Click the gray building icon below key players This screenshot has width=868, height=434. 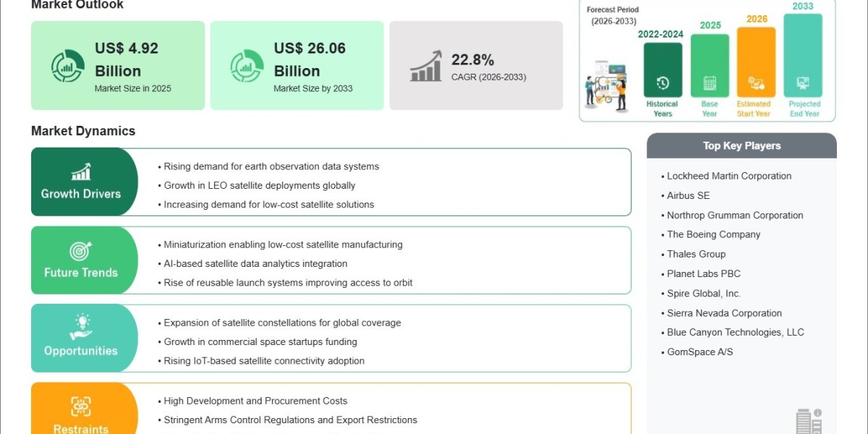pos(809,422)
